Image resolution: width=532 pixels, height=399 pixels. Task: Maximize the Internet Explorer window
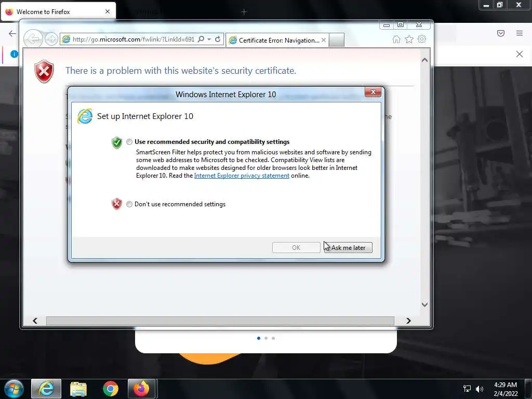tap(401, 24)
